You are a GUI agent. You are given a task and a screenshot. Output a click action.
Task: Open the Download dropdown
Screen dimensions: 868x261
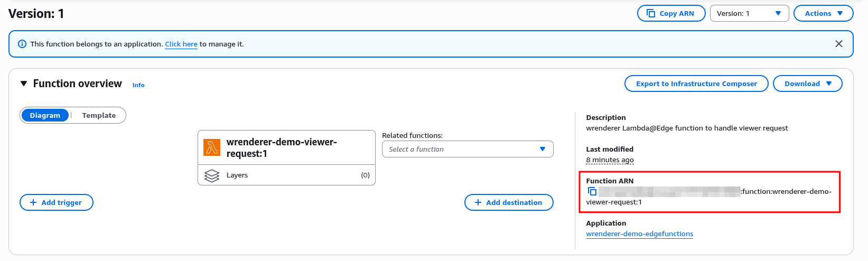click(x=807, y=83)
